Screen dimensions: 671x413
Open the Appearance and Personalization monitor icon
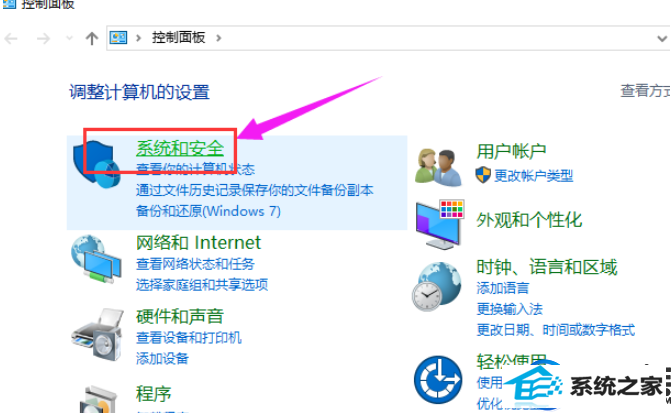coord(440,224)
